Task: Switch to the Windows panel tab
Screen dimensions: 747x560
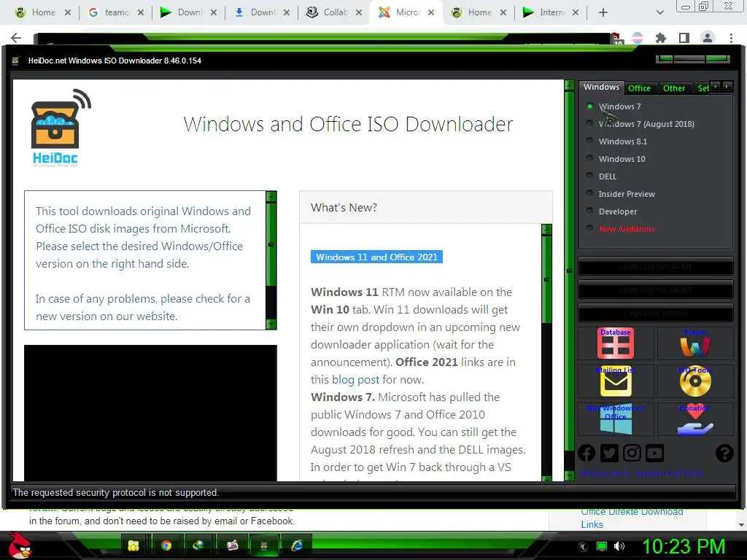Action: pyautogui.click(x=601, y=87)
